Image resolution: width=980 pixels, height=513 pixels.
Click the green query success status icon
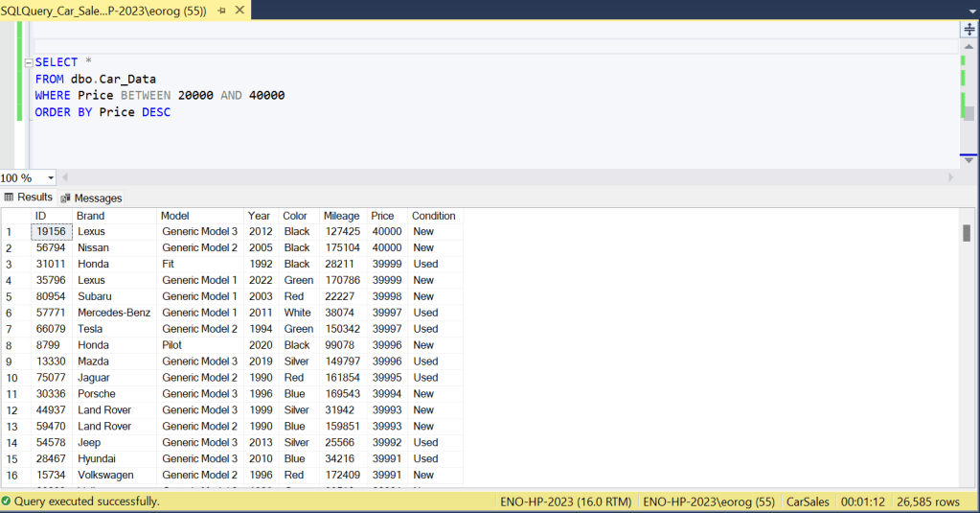coord(7,501)
